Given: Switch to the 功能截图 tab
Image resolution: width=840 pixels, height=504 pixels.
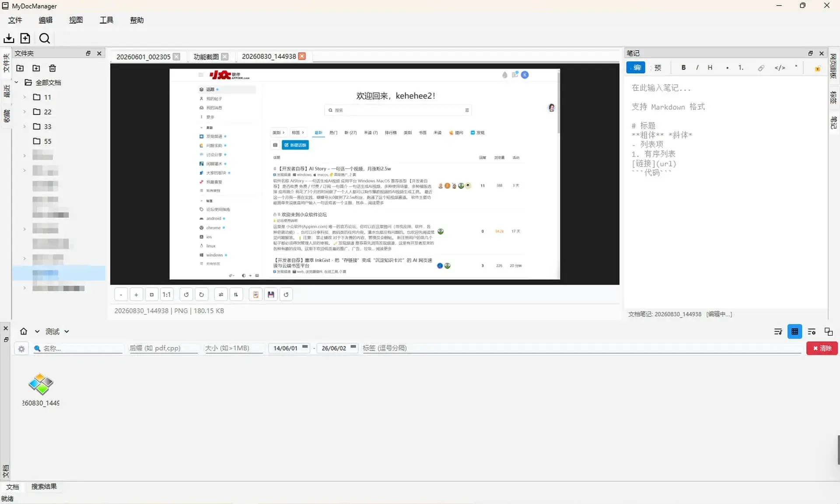Looking at the screenshot, I should (x=206, y=57).
